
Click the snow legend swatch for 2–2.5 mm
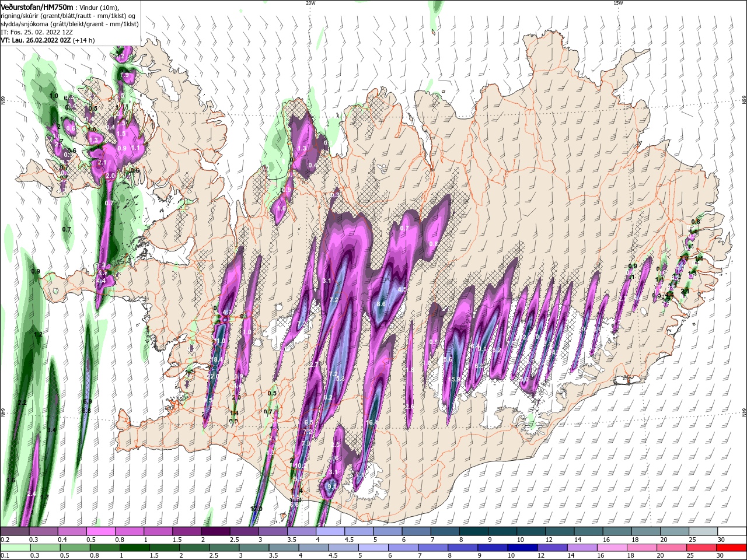[x=215, y=531]
